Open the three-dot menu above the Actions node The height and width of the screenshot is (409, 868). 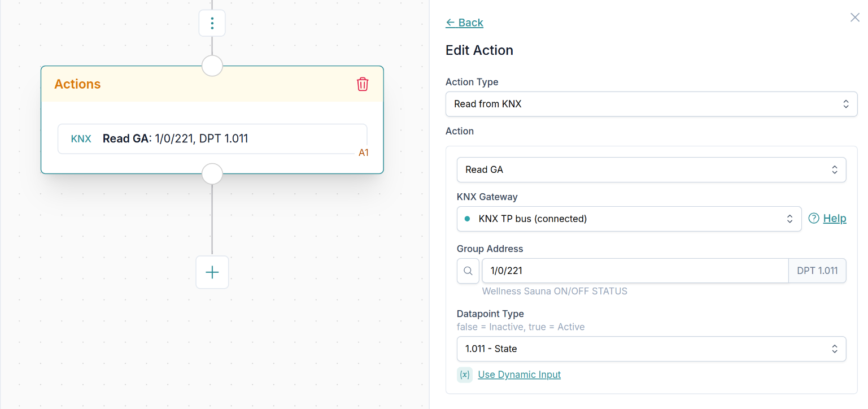[x=212, y=23]
